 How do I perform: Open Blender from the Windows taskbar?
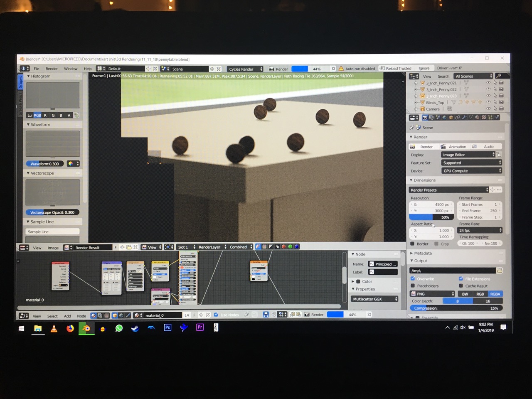(86, 328)
